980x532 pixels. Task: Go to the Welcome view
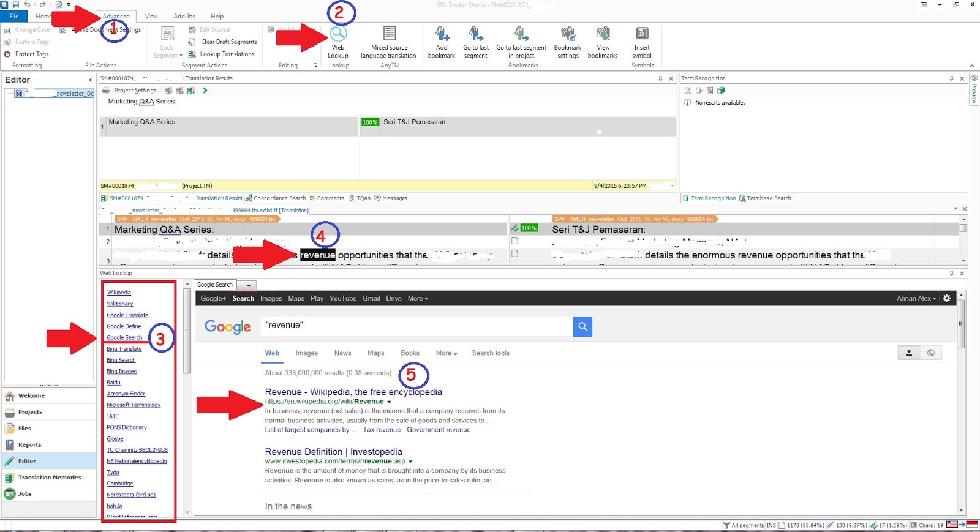49,395
